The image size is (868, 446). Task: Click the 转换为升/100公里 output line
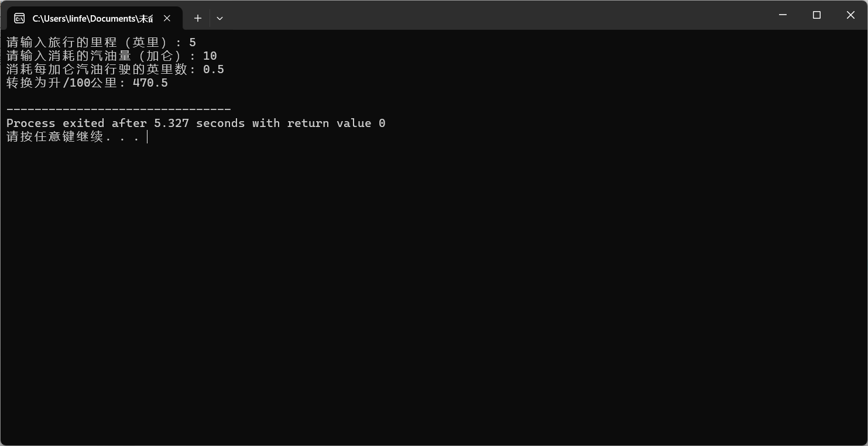87,83
